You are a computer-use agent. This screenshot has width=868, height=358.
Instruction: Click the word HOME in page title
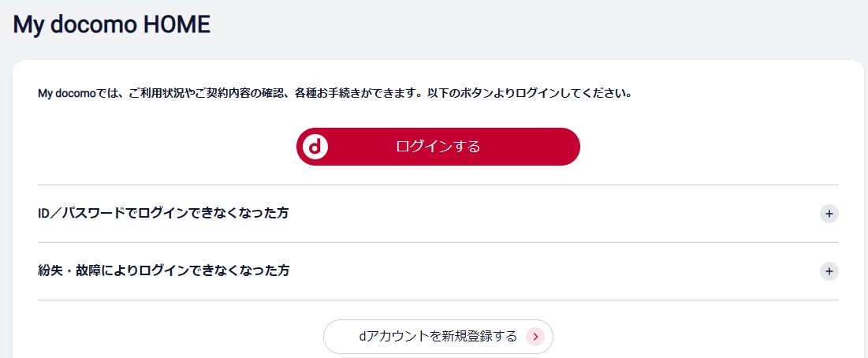[x=176, y=24]
